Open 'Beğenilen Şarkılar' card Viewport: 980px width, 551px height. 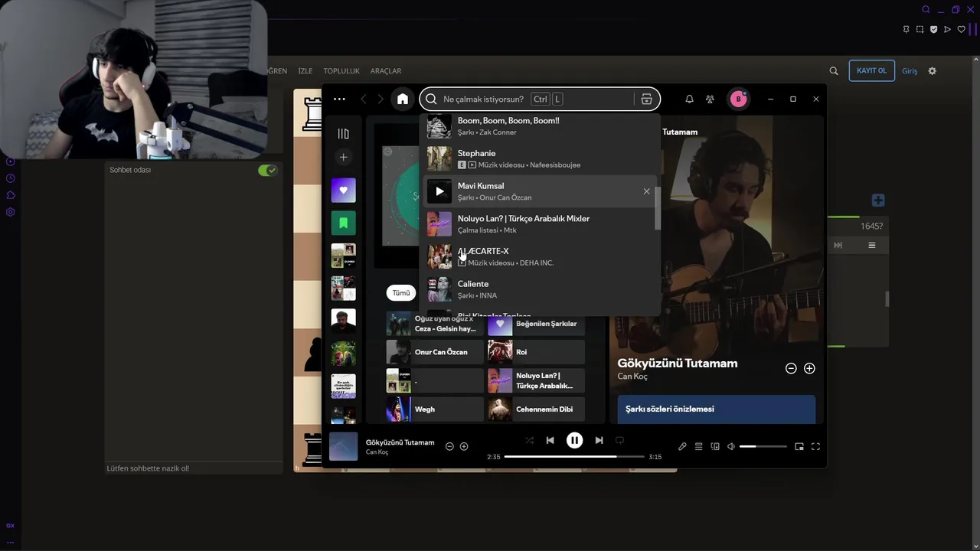click(x=536, y=324)
